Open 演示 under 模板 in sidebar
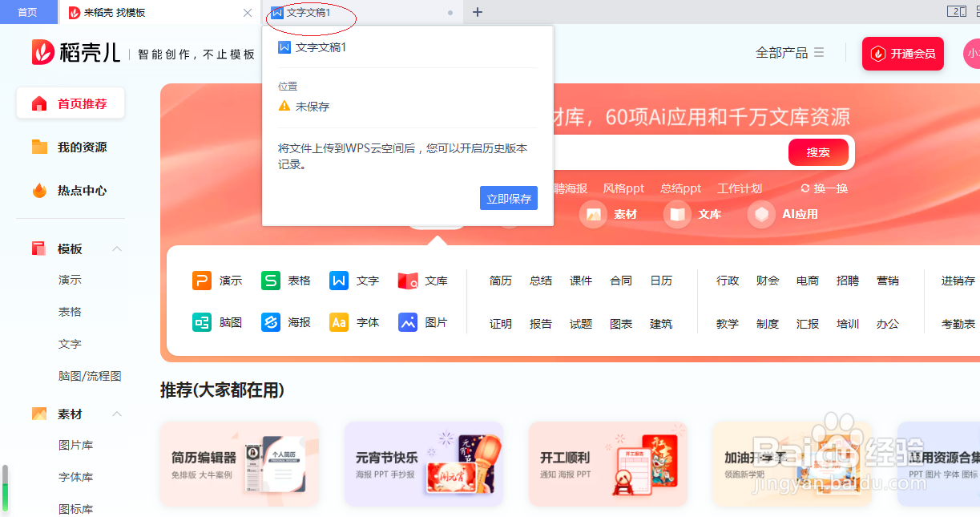980x517 pixels. coord(70,280)
